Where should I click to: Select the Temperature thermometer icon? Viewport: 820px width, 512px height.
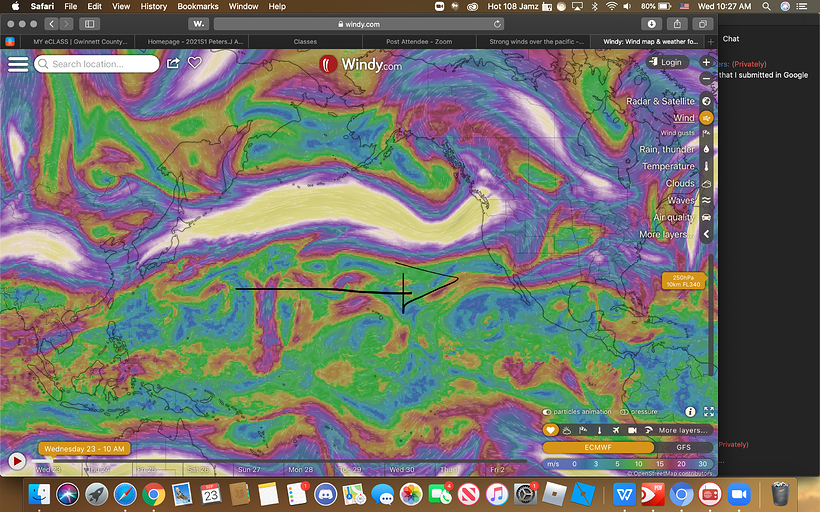click(x=706, y=166)
